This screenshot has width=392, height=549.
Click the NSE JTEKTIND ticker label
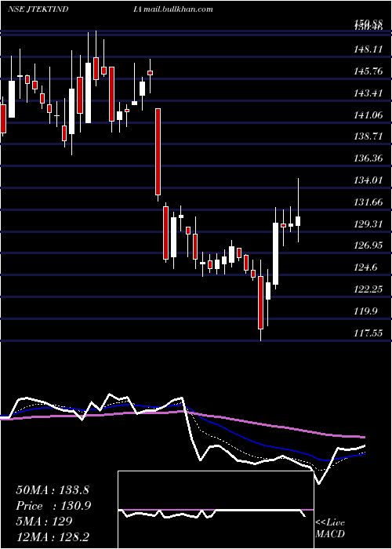coord(38,9)
